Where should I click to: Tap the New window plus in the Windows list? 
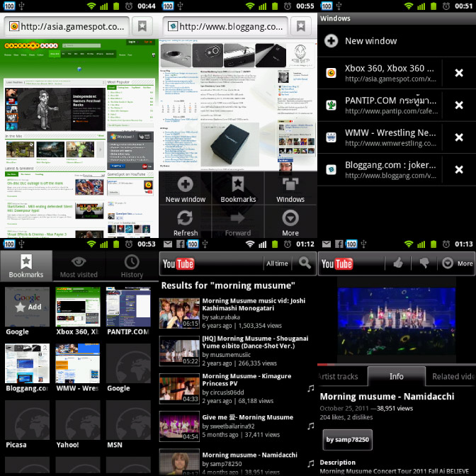[x=331, y=40]
